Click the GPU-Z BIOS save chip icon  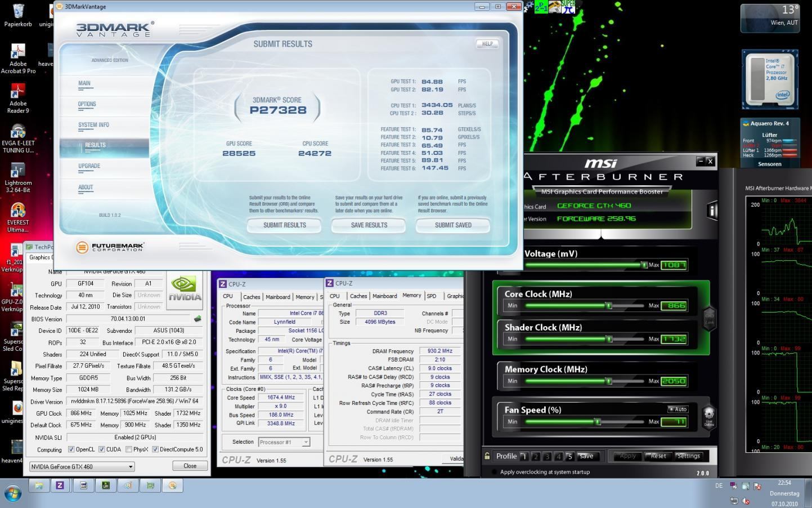198,319
